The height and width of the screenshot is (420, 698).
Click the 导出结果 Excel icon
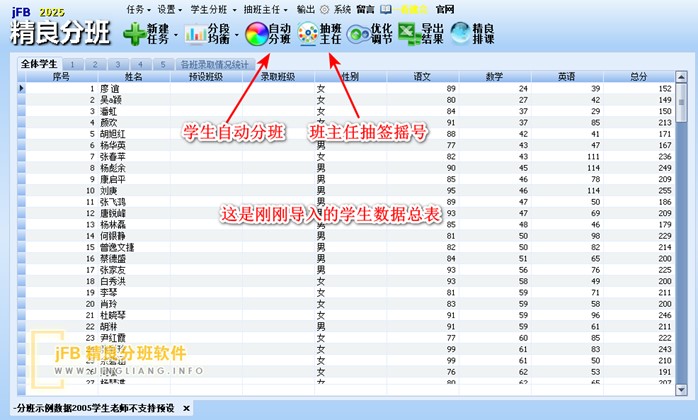click(408, 34)
